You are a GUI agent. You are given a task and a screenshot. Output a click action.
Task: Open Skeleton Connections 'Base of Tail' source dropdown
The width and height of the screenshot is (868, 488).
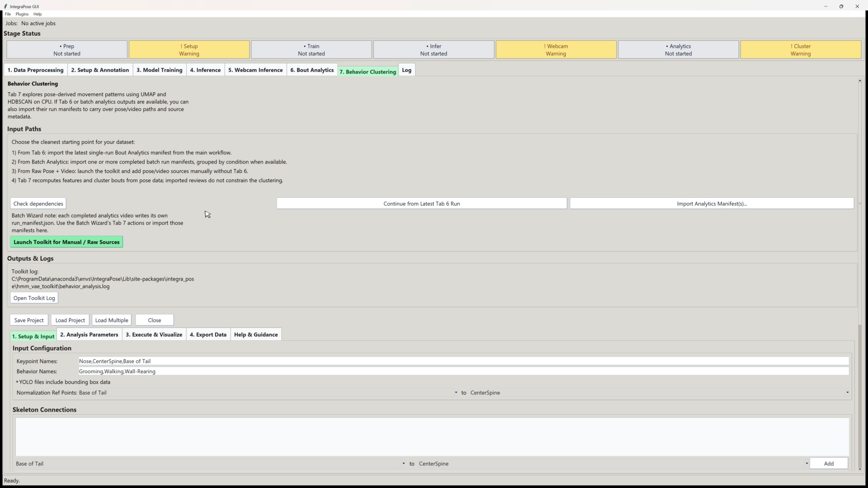pos(210,464)
